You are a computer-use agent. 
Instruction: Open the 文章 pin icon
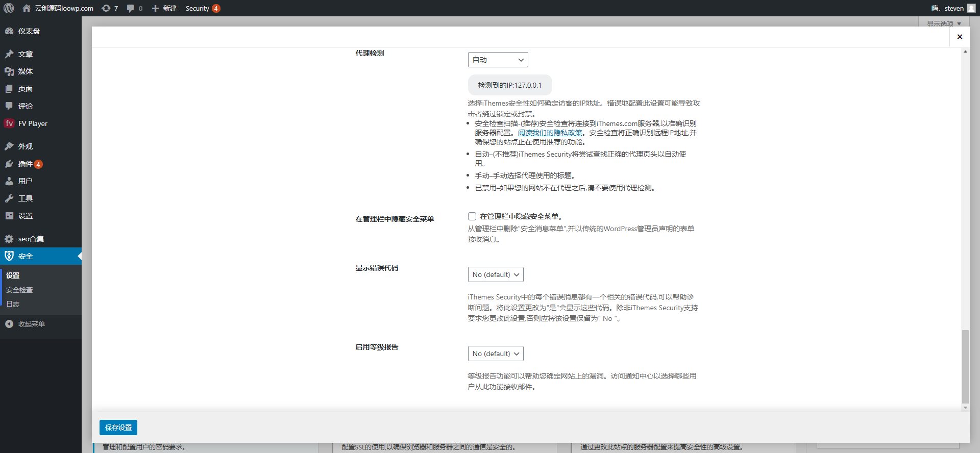pos(9,54)
